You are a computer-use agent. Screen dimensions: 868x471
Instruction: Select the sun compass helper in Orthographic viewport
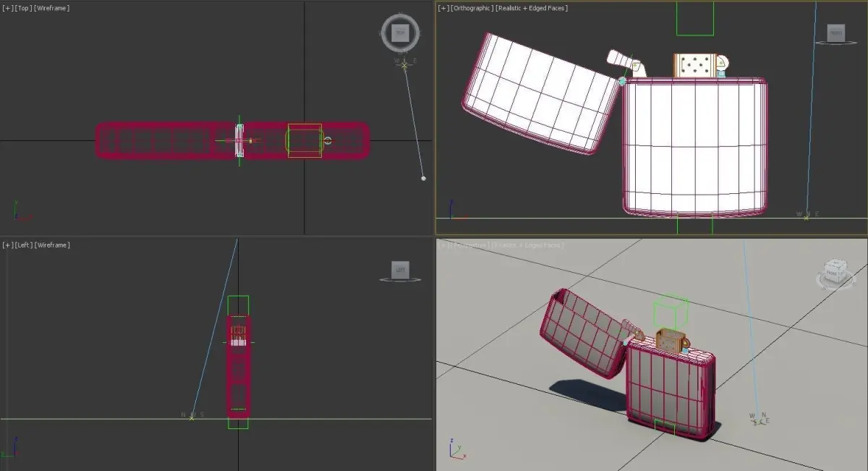point(807,216)
